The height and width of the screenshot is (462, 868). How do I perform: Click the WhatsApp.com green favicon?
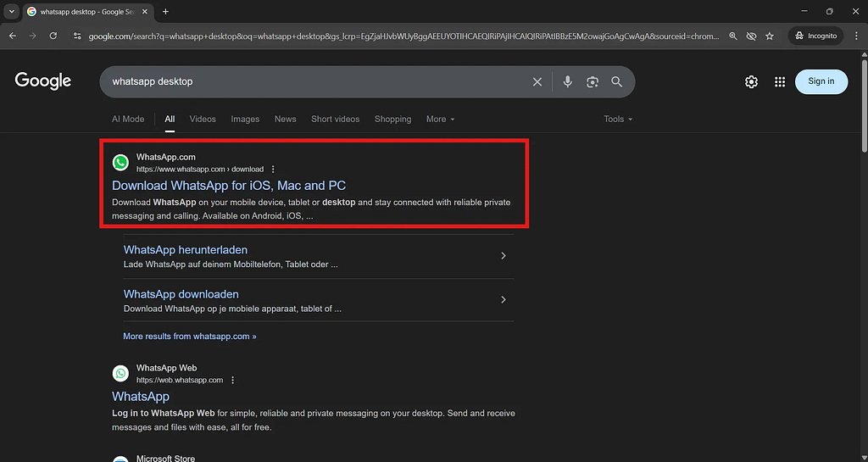tap(120, 163)
